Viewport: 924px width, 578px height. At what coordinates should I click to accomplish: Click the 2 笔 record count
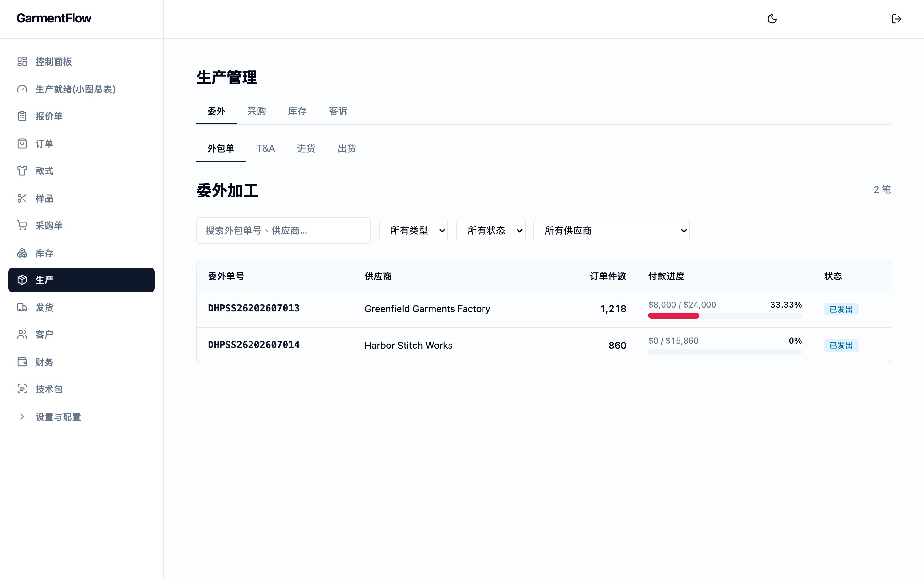coord(882,189)
